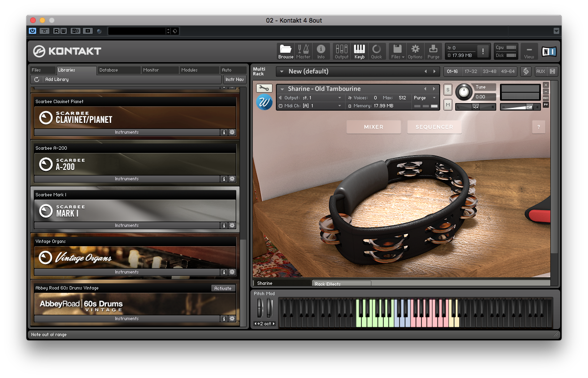Viewport: 588px width, 378px height.
Task: Open settings gear for Vintage Organs library
Action: [x=232, y=272]
